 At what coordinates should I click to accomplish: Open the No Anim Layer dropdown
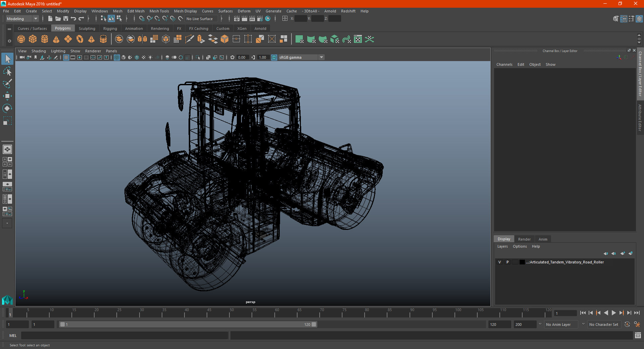click(x=562, y=325)
